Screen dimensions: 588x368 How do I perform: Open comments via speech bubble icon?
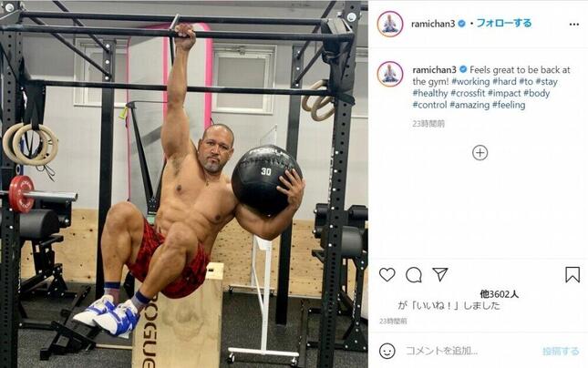pyautogui.click(x=414, y=275)
